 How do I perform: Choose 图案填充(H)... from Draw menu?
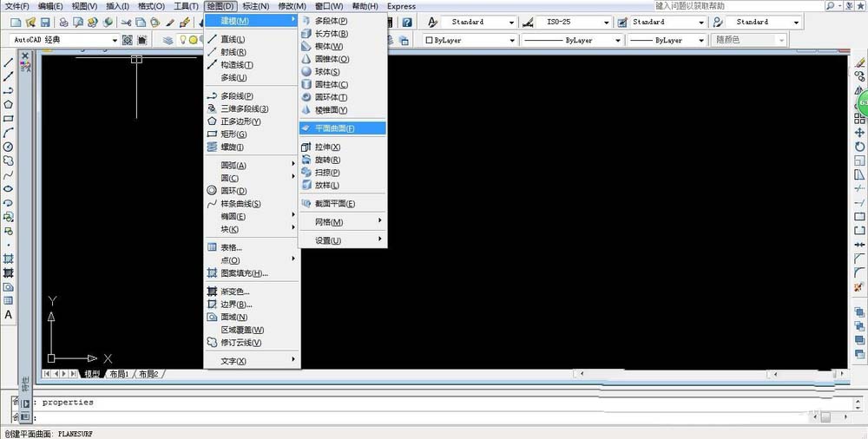[253, 273]
